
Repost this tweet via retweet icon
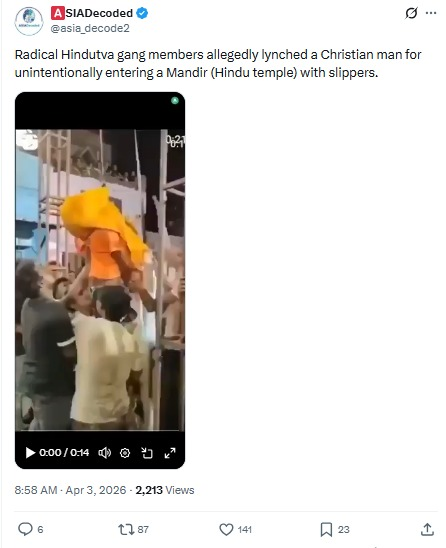(126, 529)
